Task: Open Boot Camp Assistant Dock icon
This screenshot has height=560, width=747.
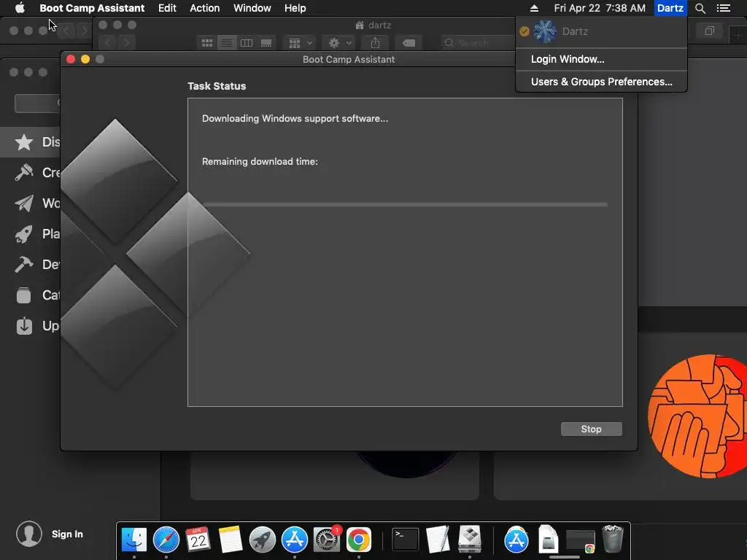Action: coord(470,540)
